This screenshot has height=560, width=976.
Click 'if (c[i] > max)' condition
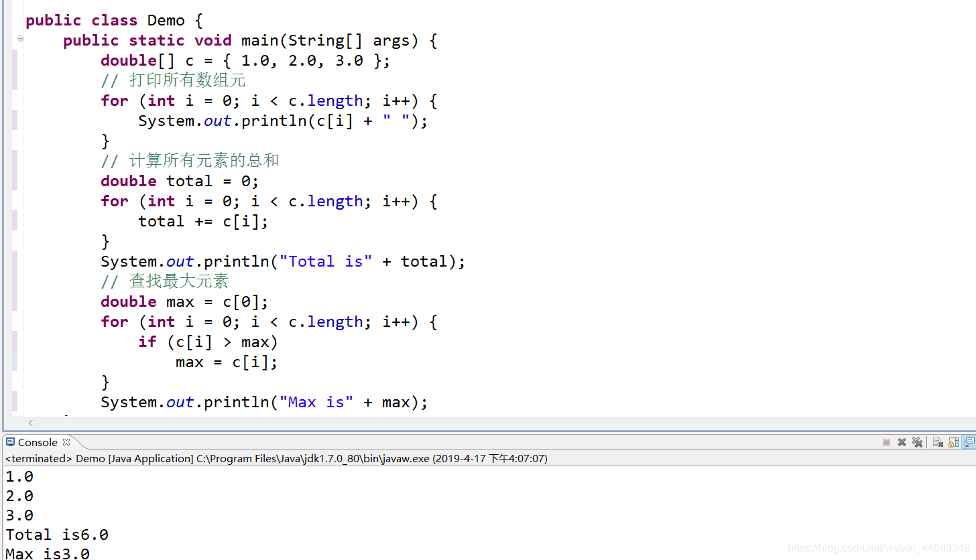click(208, 342)
